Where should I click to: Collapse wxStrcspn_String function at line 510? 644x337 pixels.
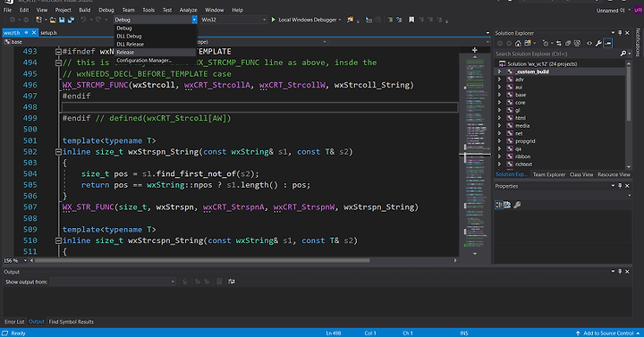tap(58, 240)
